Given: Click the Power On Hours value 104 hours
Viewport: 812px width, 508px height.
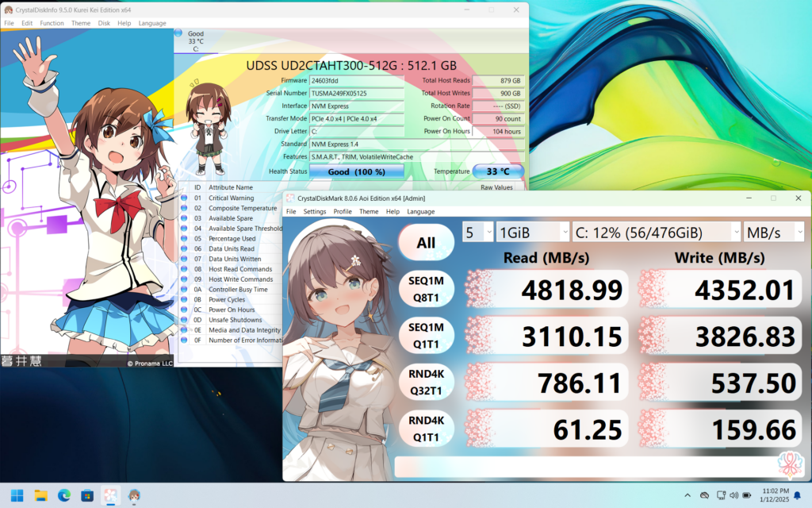Looking at the screenshot, I should click(498, 131).
